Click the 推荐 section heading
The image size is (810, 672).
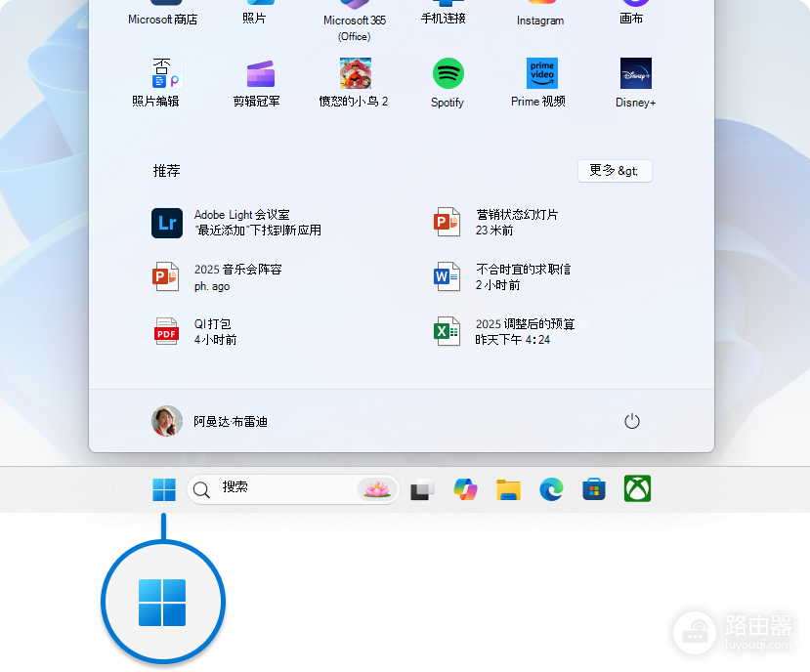point(166,171)
